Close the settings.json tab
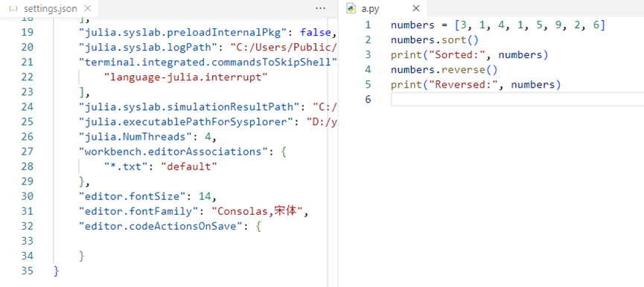Viewport: 644px width, 287px height. click(87, 8)
